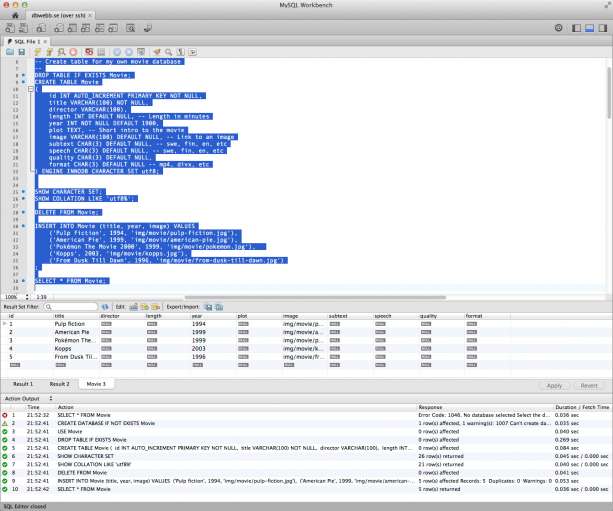Search table data toolbar icon
The height and width of the screenshot is (511, 613).
point(131,28)
